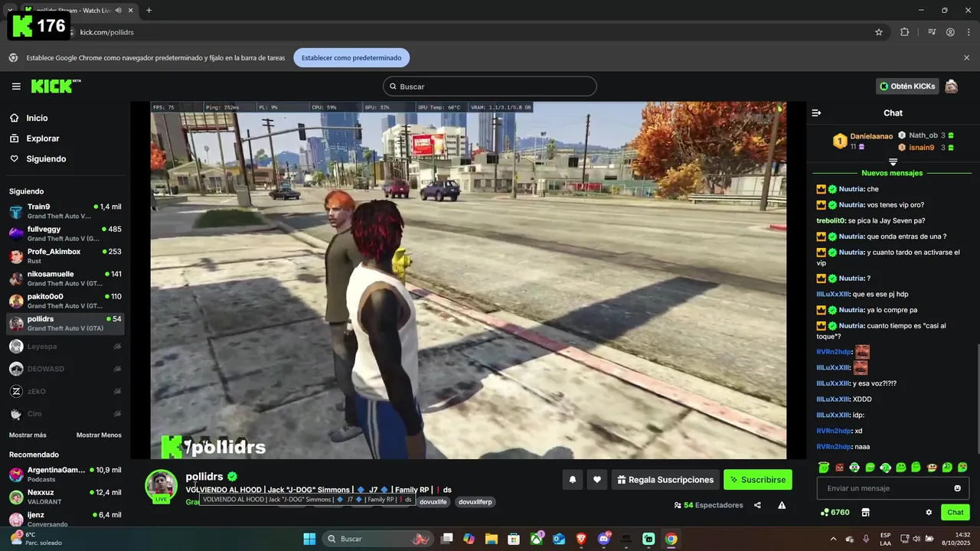The image size is (980, 551).
Task: Open the channel points shop icon
Action: click(x=866, y=512)
